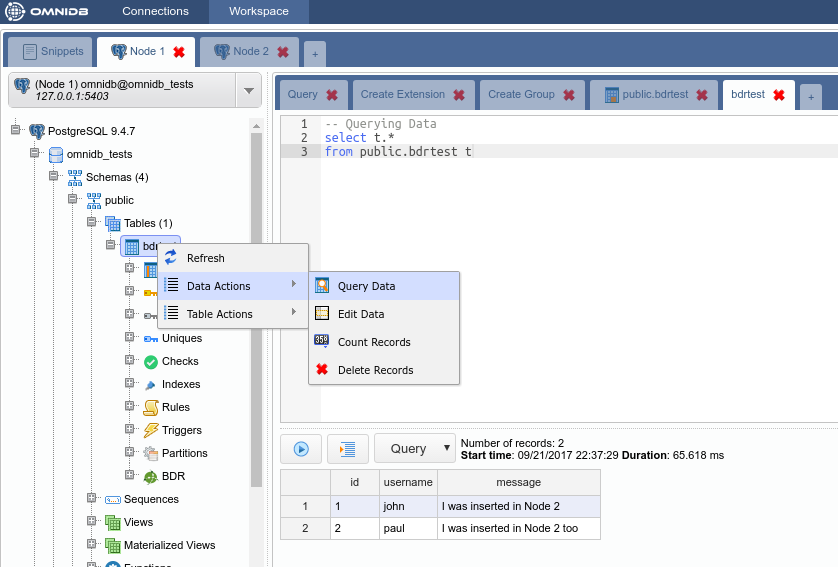Screen dimensions: 838x567
Task: Add a new inner query tab
Action: click(x=810, y=96)
